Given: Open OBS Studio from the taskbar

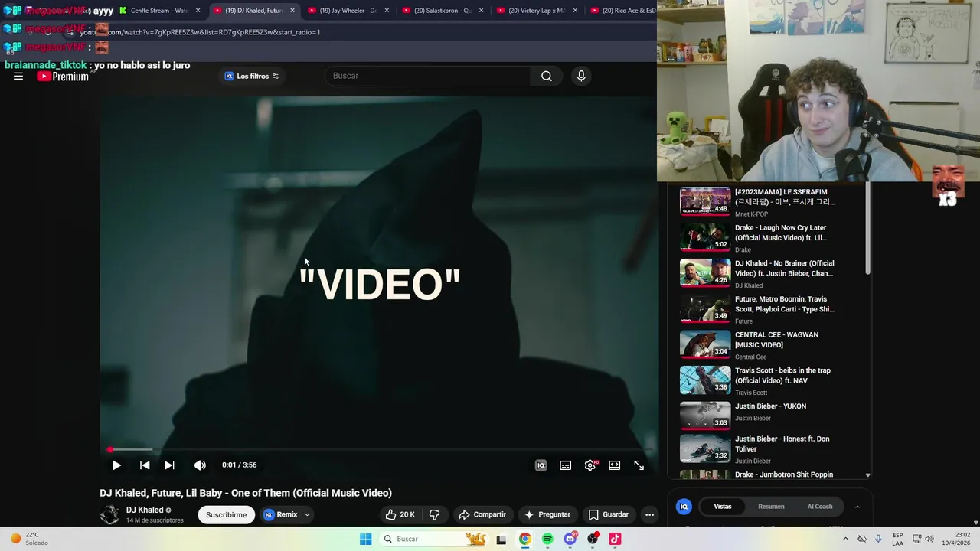Looking at the screenshot, I should pos(593,539).
